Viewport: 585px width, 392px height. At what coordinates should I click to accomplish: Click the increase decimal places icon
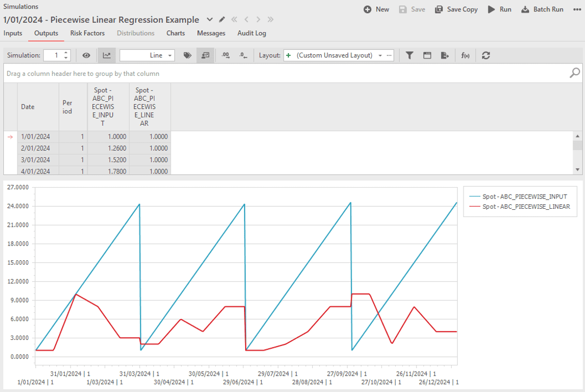click(x=226, y=55)
